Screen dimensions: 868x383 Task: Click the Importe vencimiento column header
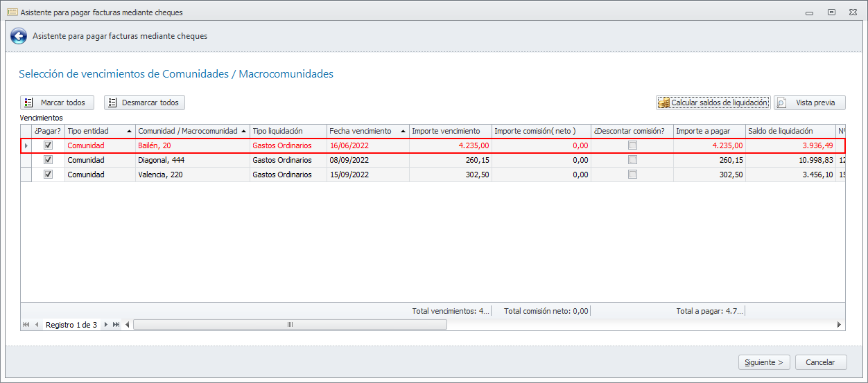point(450,131)
